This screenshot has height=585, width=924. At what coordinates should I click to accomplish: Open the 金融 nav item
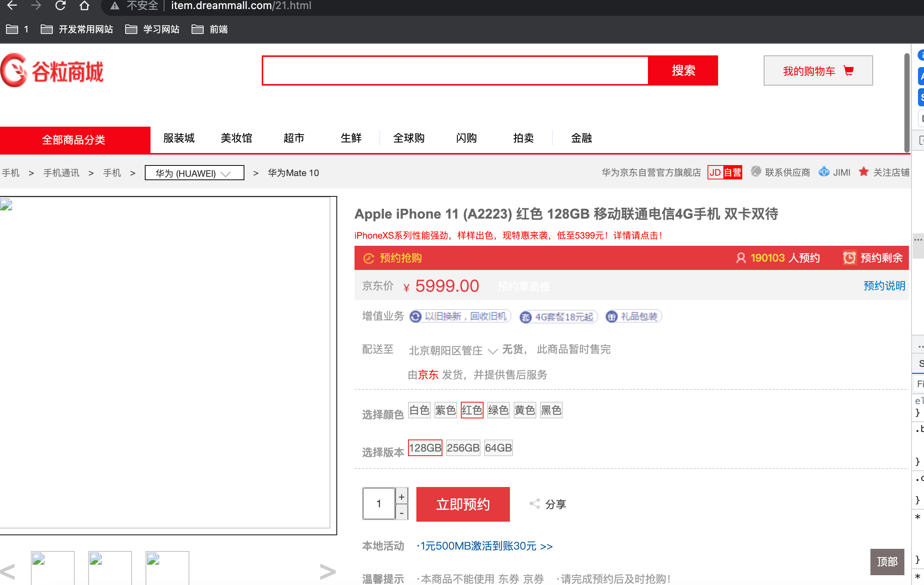[581, 138]
